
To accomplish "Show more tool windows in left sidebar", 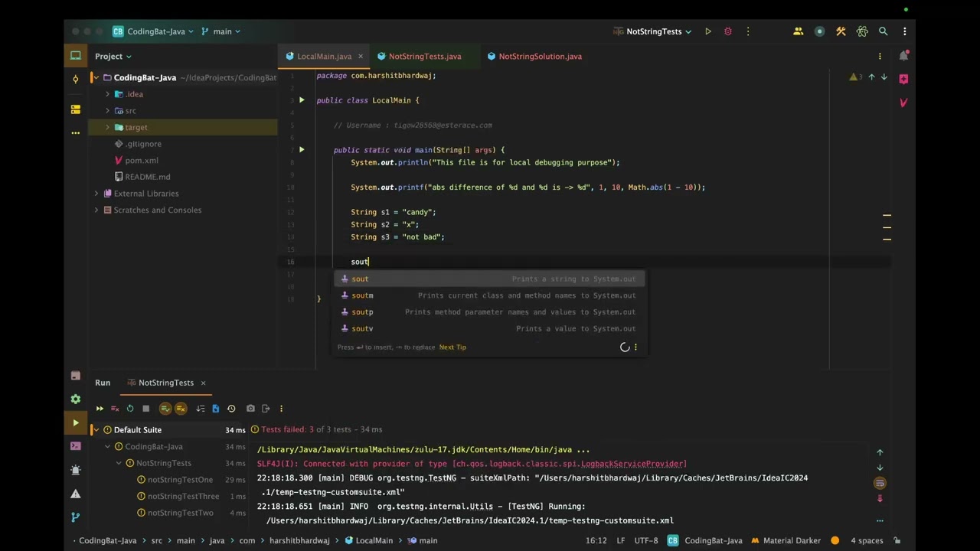I will [76, 133].
